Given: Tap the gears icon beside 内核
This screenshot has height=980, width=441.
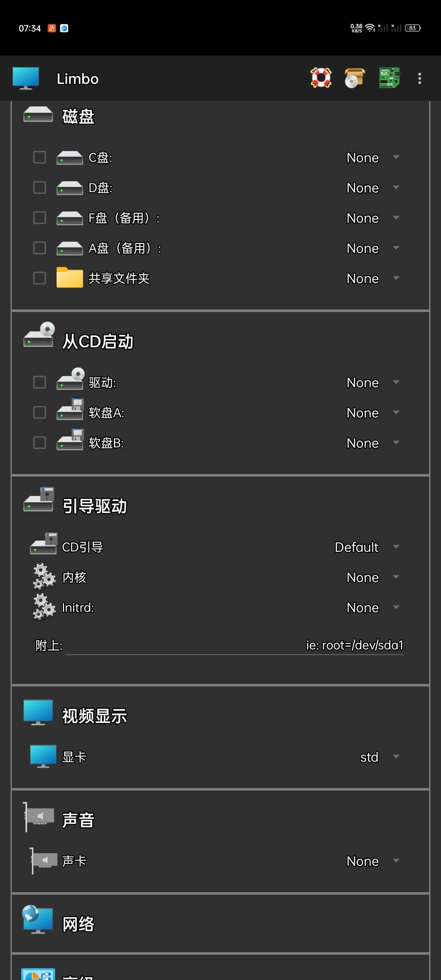Looking at the screenshot, I should click(44, 577).
